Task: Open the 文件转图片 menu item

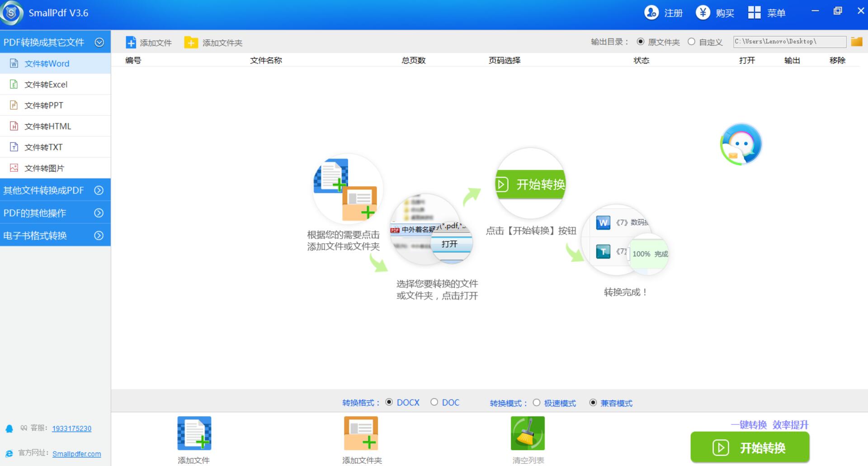Action: (55, 168)
